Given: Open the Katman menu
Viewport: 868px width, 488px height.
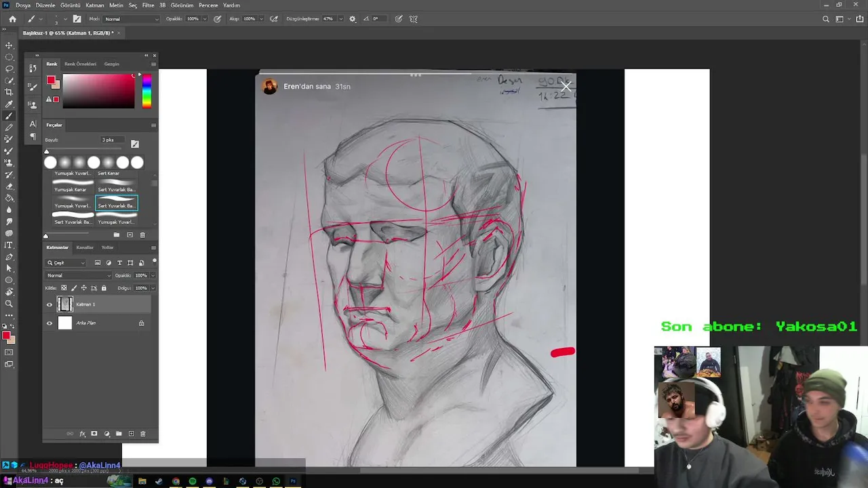Looking at the screenshot, I should 95,5.
